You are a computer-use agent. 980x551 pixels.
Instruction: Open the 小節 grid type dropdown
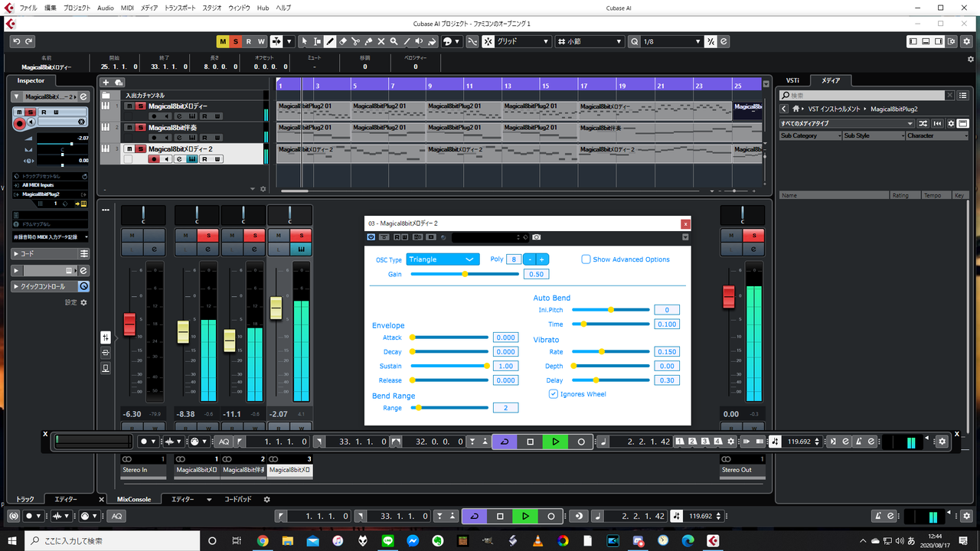tap(590, 41)
